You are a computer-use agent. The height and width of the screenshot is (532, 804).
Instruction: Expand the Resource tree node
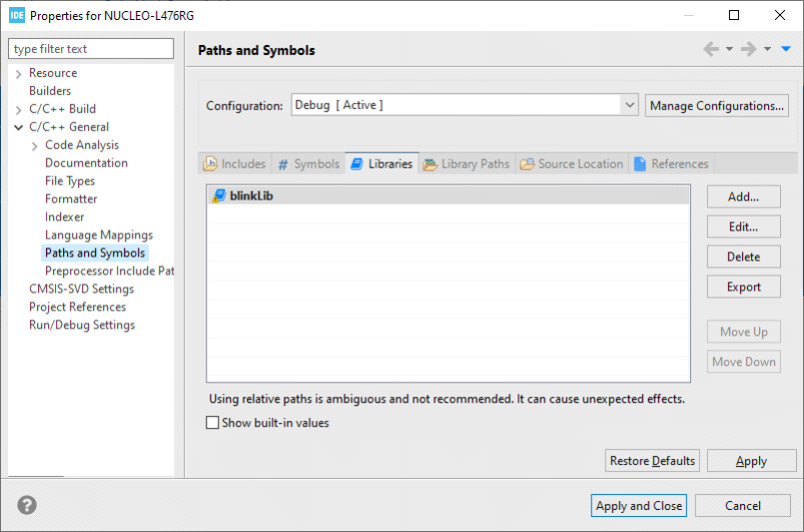[19, 73]
